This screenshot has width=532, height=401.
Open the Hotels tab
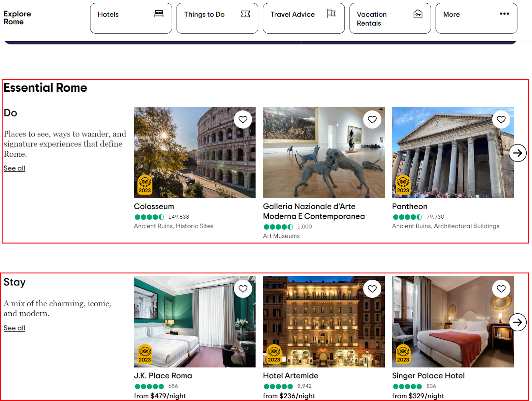tap(131, 18)
